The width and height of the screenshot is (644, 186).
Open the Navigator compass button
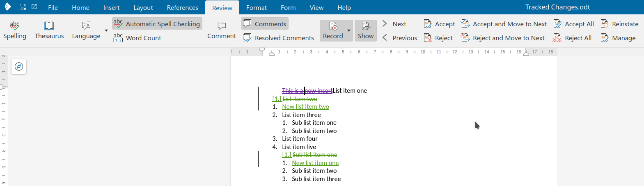coord(19,67)
